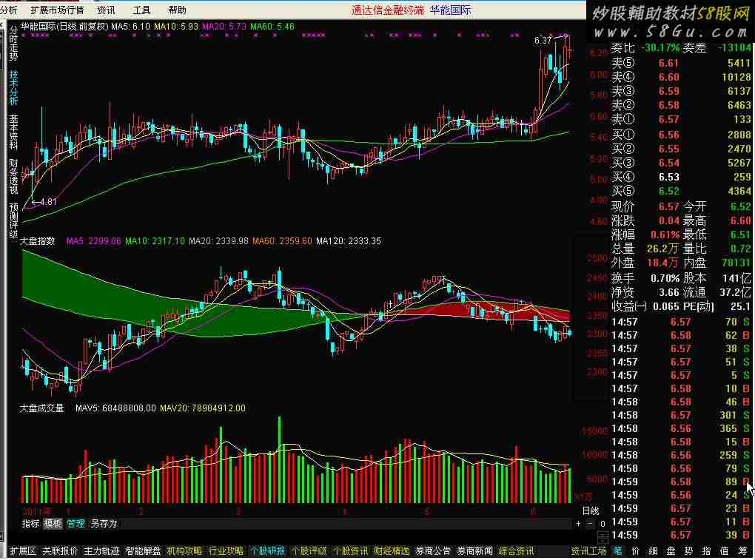Image resolution: width=755 pixels, height=560 pixels.
Task: Select the 筹 chip distribution tab
Action: (742, 551)
